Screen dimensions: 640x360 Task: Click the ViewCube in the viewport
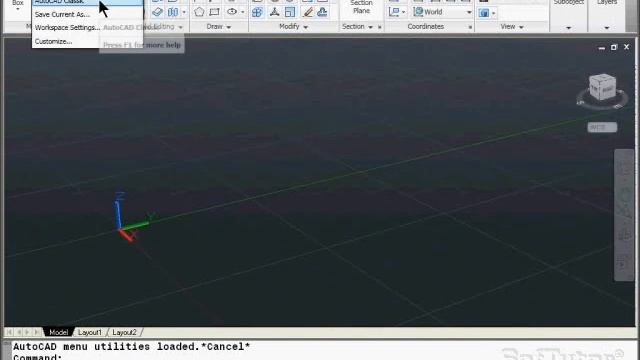[602, 87]
